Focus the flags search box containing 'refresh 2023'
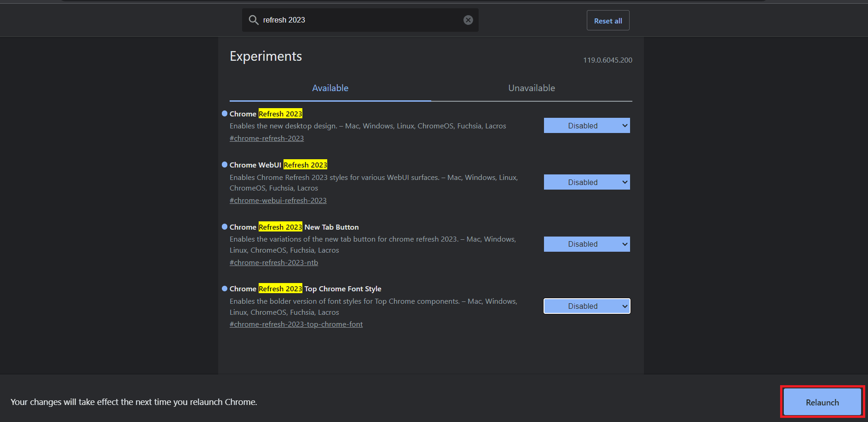This screenshot has height=422, width=868. (360, 20)
